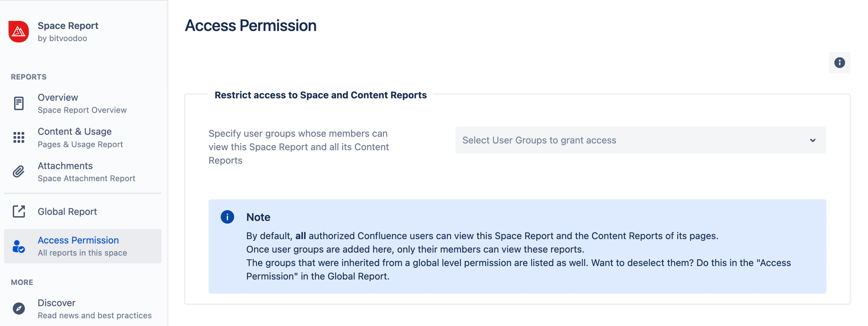Expand the user groups dropdown chevron

coord(812,140)
